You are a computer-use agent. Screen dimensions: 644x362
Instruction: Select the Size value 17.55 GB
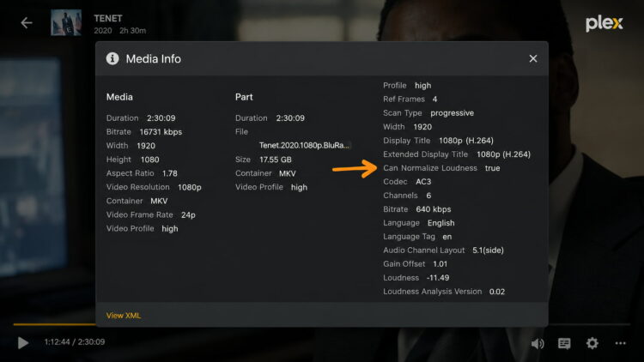coord(275,160)
